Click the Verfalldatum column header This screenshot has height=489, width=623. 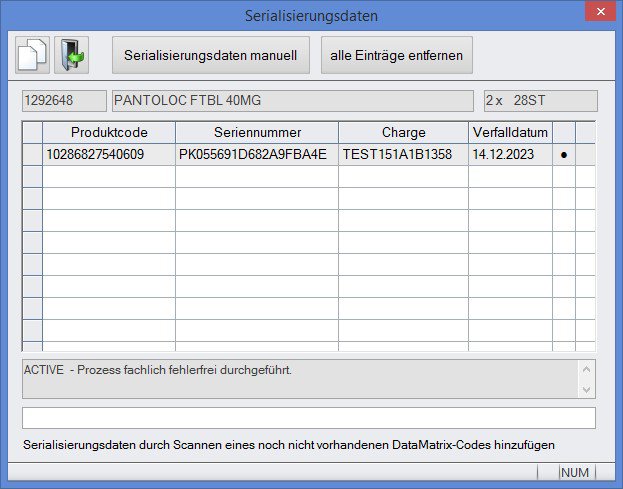point(510,132)
